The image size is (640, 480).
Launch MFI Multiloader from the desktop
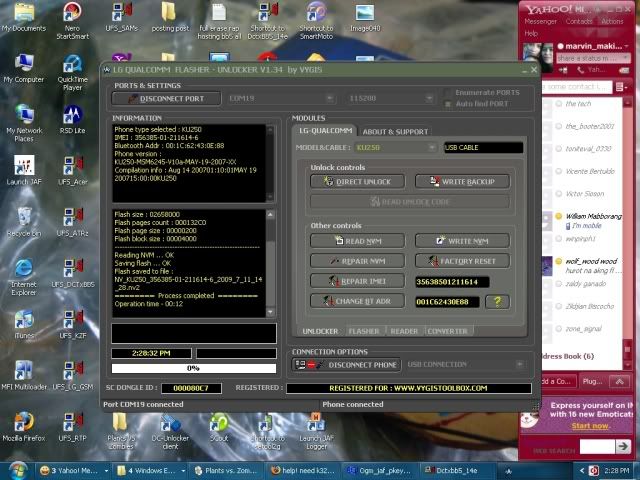[x=24, y=376]
